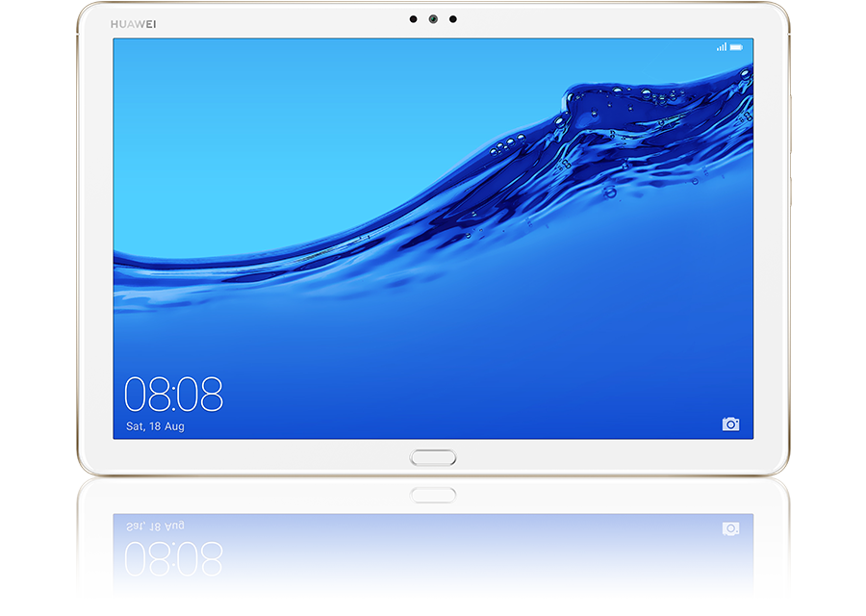Select the date Sat, 18 Aug

[x=155, y=426]
